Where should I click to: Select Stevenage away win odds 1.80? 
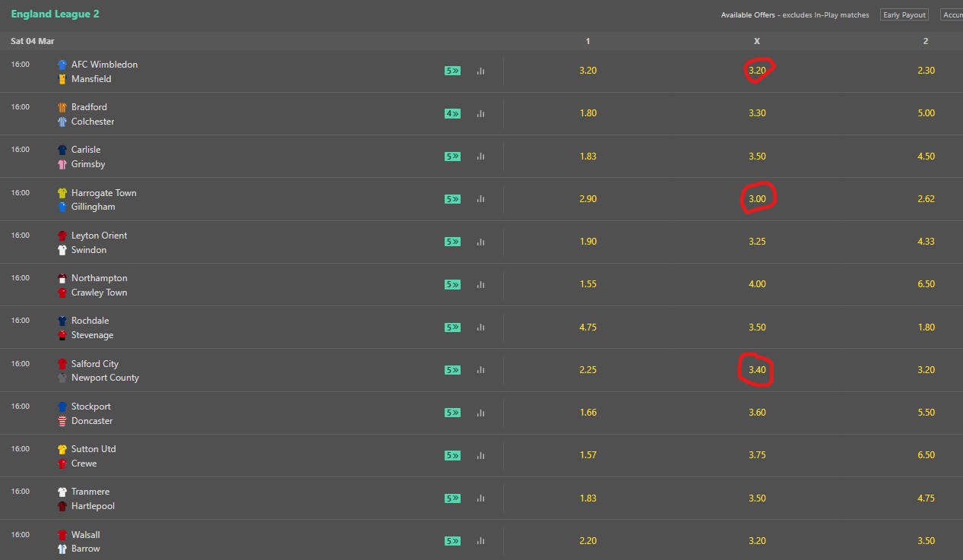[926, 327]
